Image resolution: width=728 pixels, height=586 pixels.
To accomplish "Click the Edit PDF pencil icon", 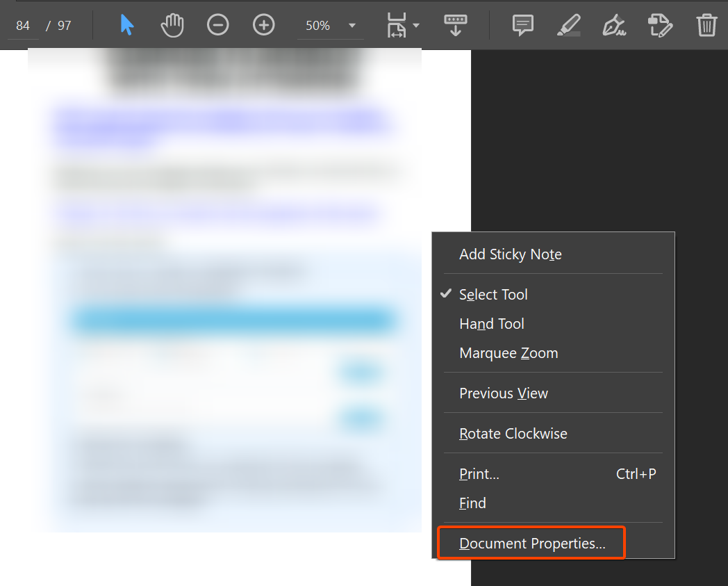I will tap(660, 25).
